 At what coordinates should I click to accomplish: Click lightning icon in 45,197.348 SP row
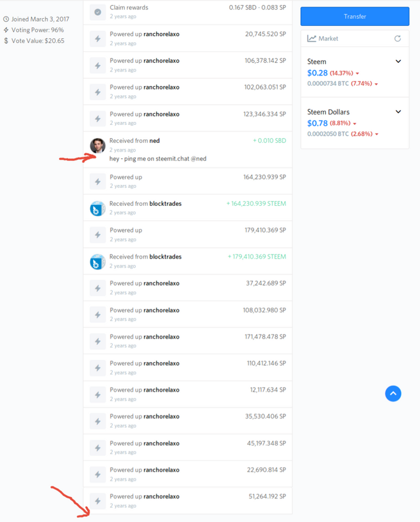[x=97, y=448]
